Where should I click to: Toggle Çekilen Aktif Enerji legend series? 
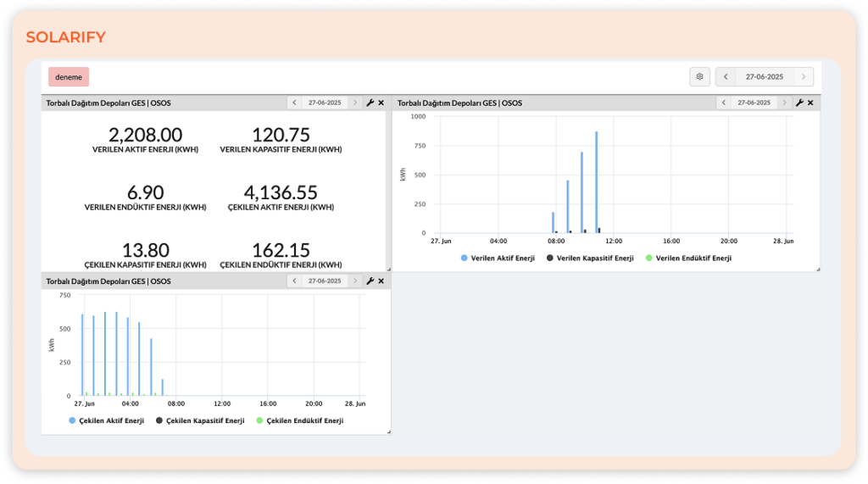(x=106, y=421)
